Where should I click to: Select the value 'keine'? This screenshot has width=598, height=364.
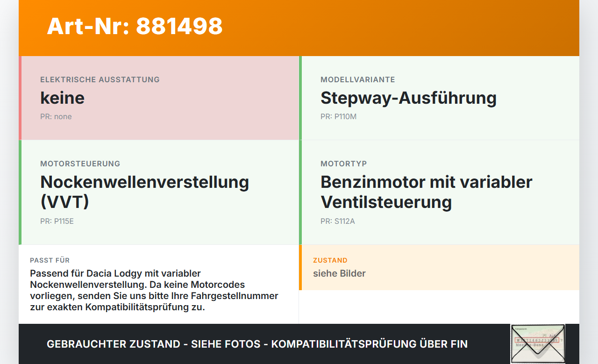click(62, 98)
